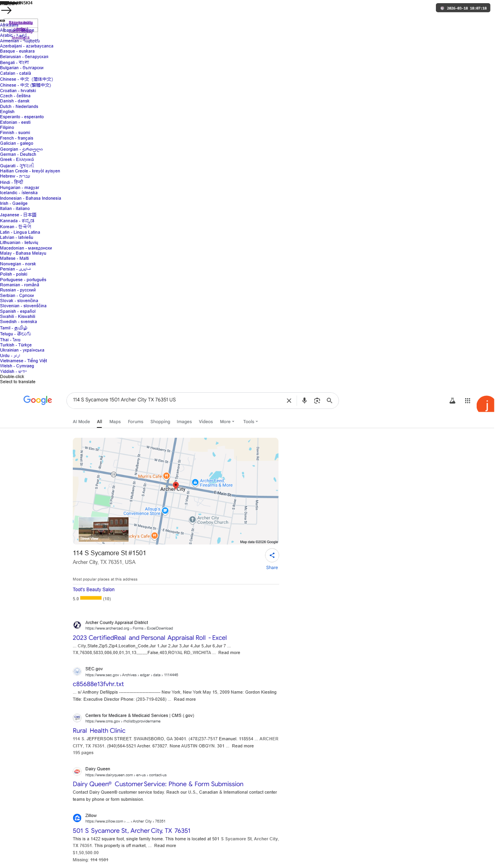Screen dimensions: 500x868
Task: Click the red address marker on map
Action: point(176,485)
